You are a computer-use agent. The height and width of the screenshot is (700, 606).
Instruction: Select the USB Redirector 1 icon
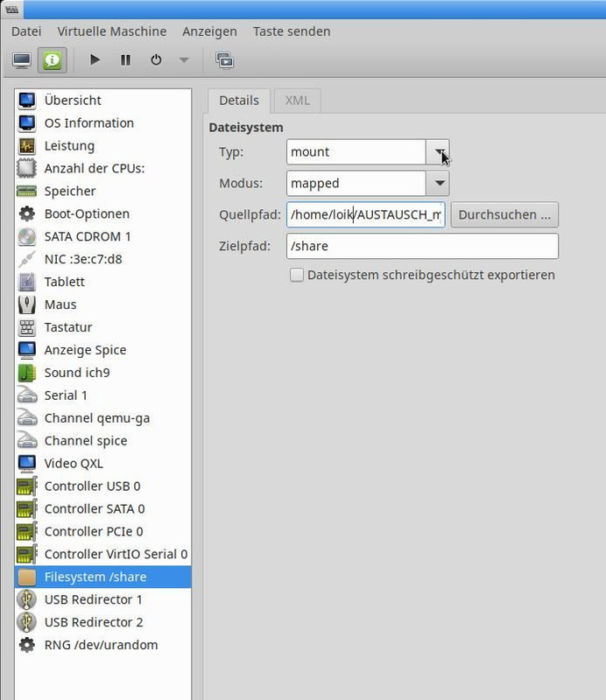coord(27,600)
